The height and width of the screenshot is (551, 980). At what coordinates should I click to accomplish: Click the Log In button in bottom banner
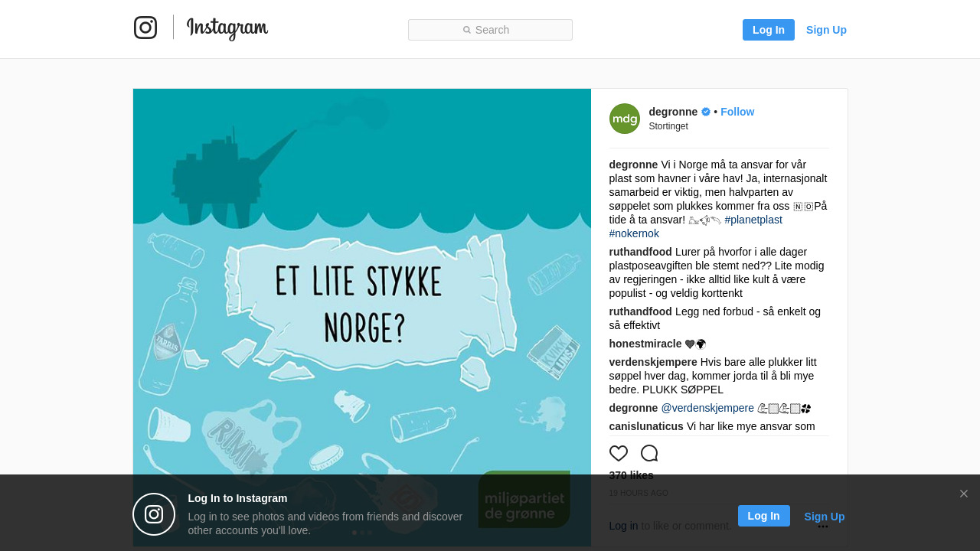tap(764, 516)
